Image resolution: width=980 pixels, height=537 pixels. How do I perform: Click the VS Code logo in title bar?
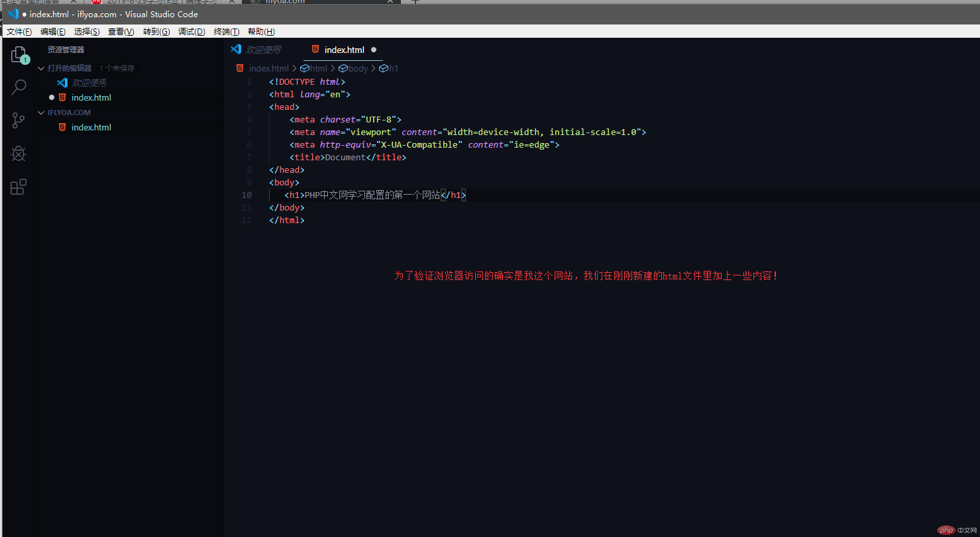pos(13,14)
